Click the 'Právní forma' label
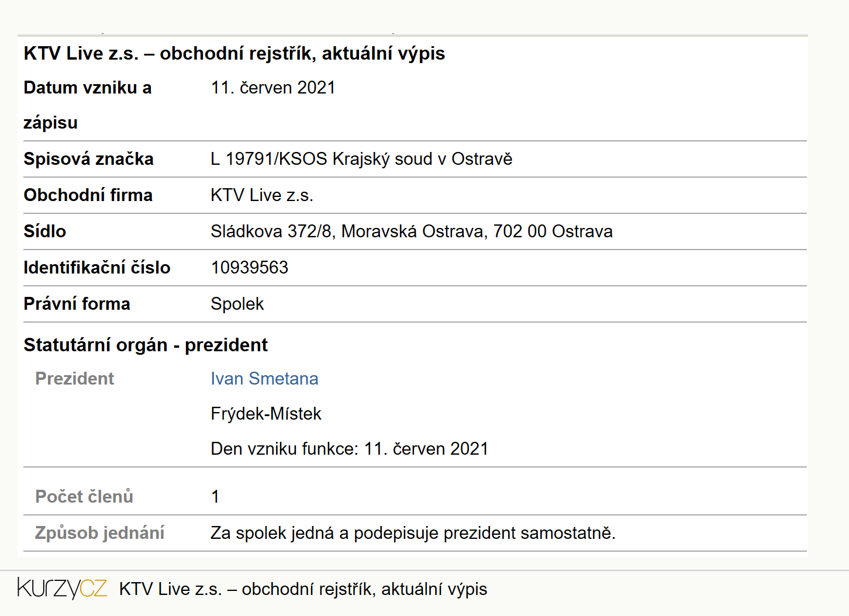The height and width of the screenshot is (616, 849). click(x=77, y=304)
